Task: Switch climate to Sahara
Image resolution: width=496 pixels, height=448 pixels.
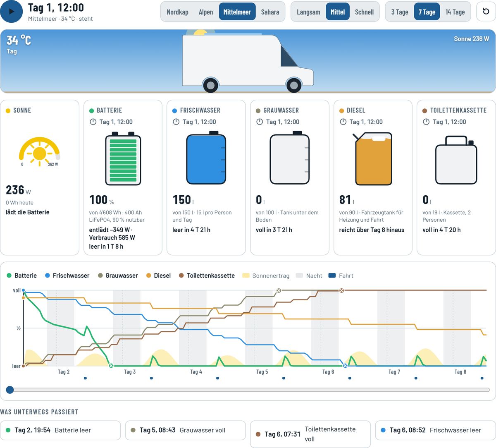Action: point(270,12)
